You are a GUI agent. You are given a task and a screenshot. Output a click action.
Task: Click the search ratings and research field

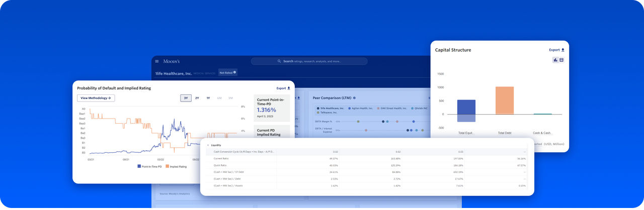309,61
